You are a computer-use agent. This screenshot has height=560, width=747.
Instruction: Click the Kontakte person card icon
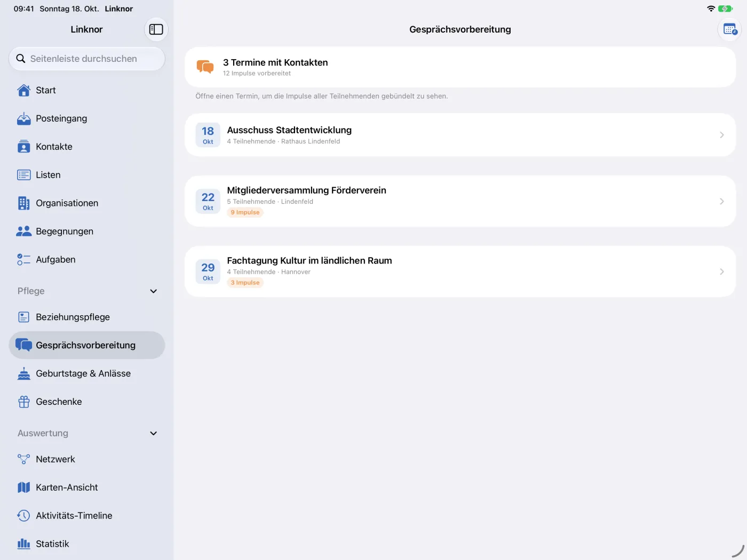tap(24, 147)
